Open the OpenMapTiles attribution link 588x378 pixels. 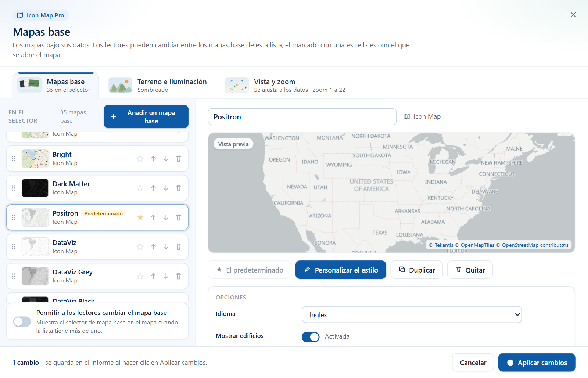(477, 245)
